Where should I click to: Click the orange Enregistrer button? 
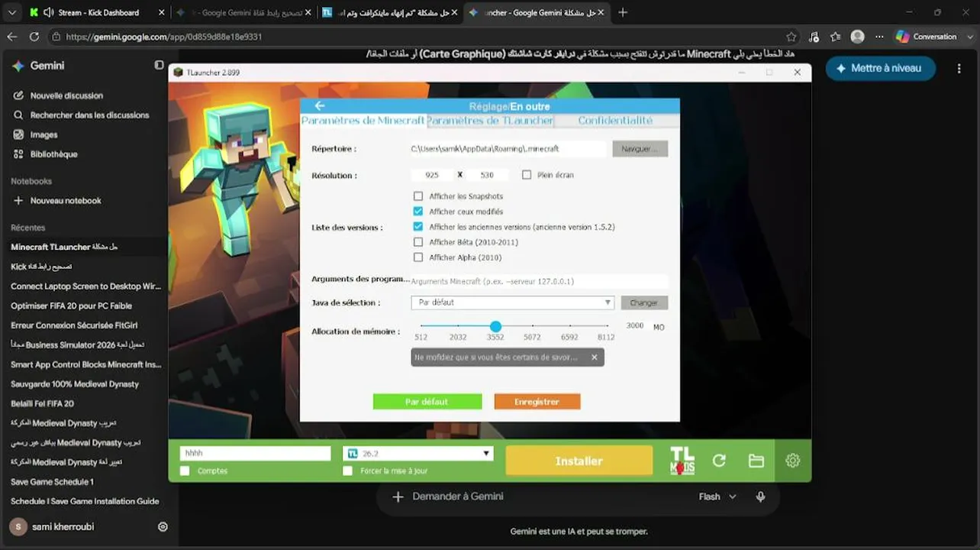pos(537,402)
